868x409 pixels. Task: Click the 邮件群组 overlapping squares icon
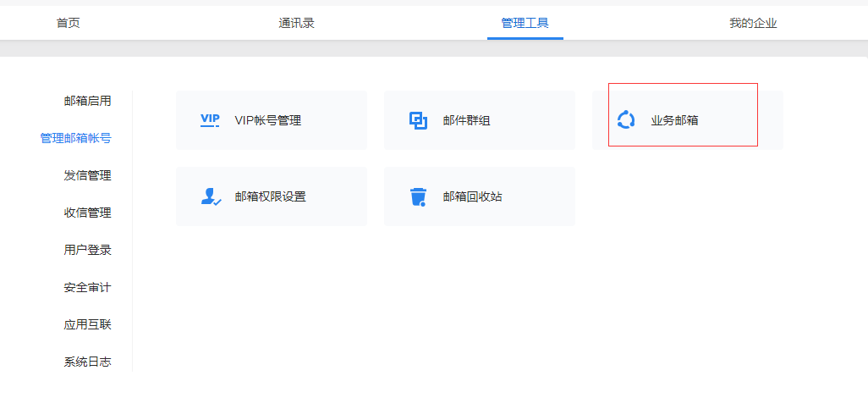[418, 120]
